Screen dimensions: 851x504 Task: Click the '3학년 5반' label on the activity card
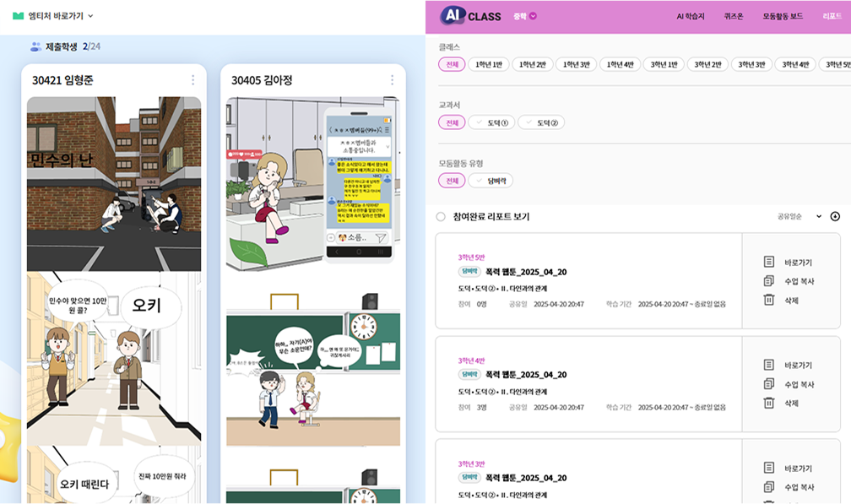(471, 257)
